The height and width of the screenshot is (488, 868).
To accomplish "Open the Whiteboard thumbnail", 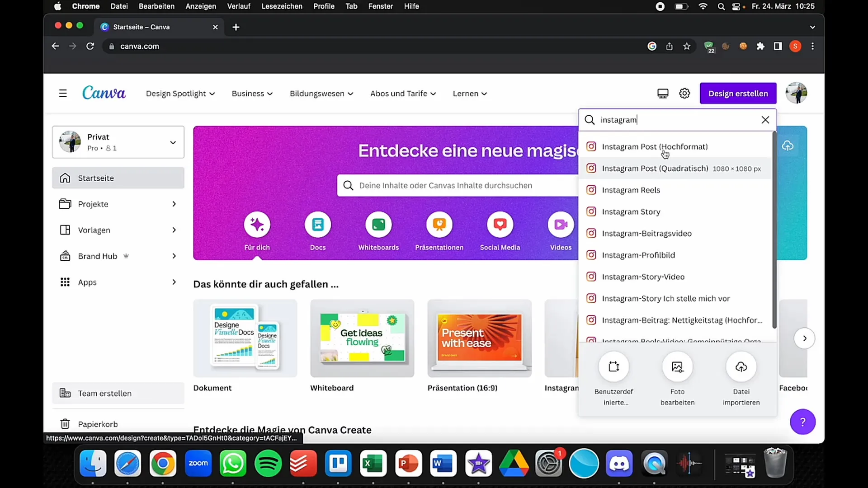I will [362, 338].
